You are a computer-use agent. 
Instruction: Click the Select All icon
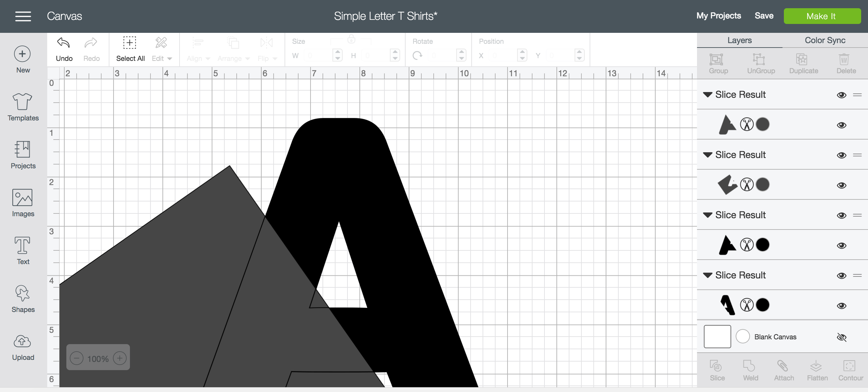coord(130,43)
